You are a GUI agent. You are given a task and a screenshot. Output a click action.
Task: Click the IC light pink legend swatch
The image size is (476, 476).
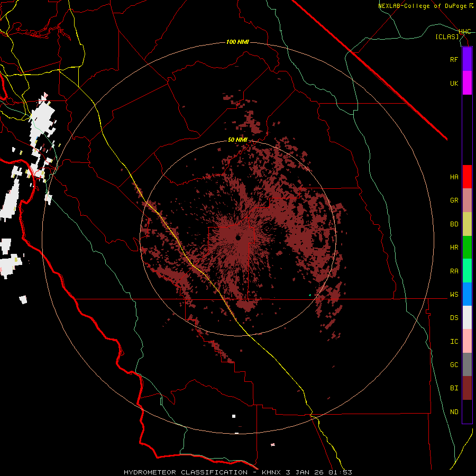point(467,341)
